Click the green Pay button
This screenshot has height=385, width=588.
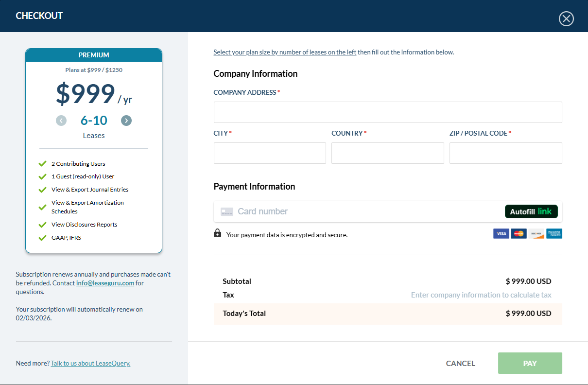pos(530,363)
